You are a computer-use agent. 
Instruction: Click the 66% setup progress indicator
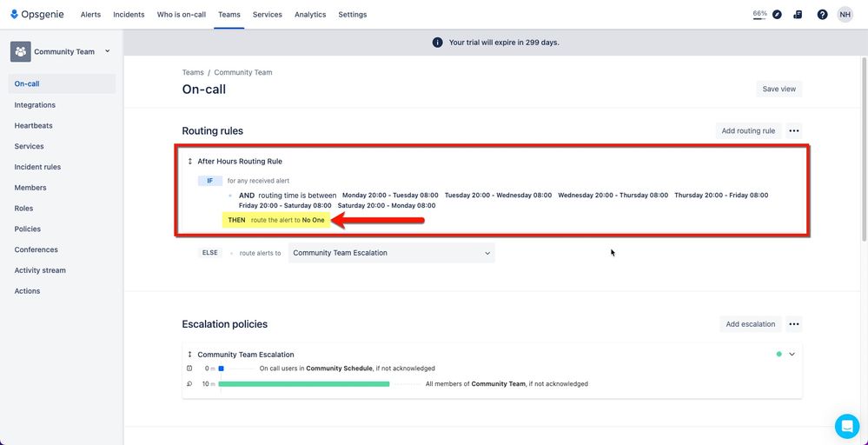click(759, 15)
